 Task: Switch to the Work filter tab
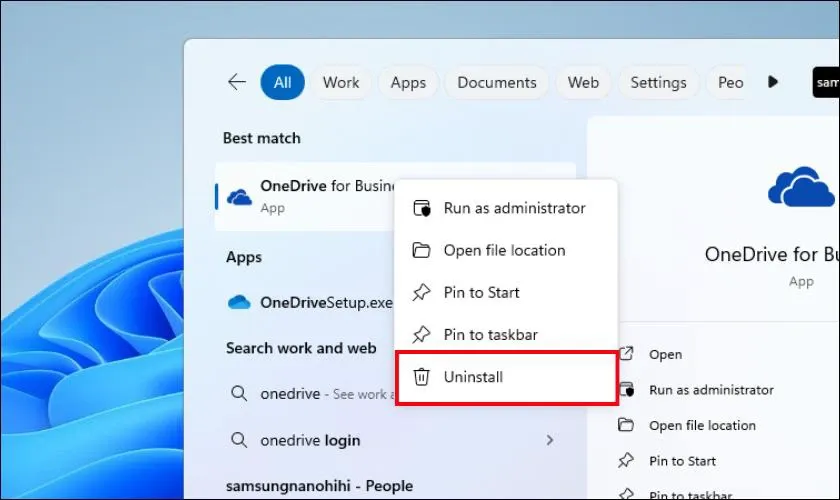341,82
